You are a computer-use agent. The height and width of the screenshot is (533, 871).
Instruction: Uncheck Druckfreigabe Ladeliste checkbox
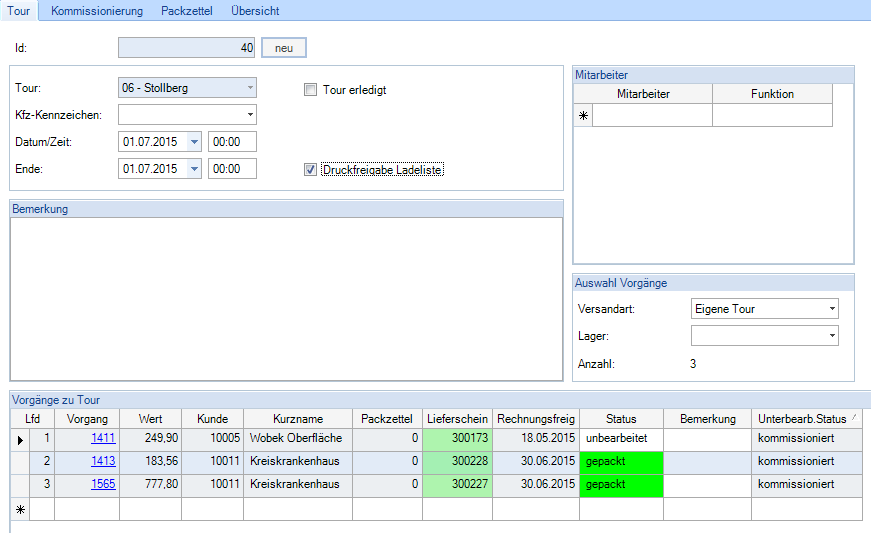pos(311,170)
